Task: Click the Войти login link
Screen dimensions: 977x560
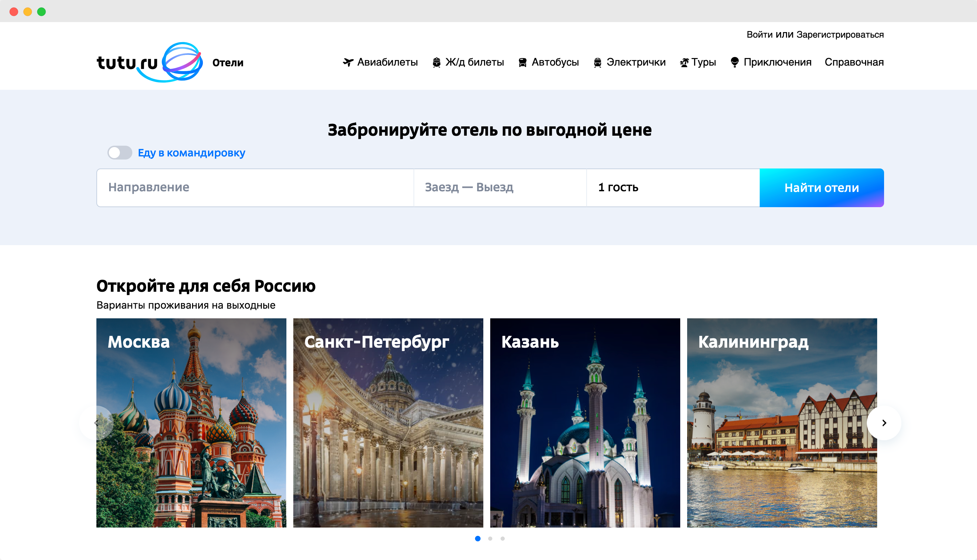Action: coord(759,35)
